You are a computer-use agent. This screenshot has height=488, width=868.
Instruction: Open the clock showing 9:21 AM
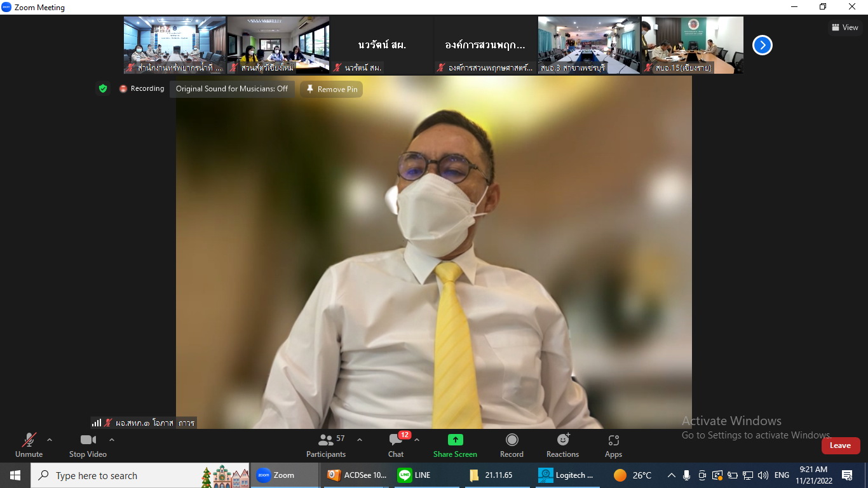[813, 475]
